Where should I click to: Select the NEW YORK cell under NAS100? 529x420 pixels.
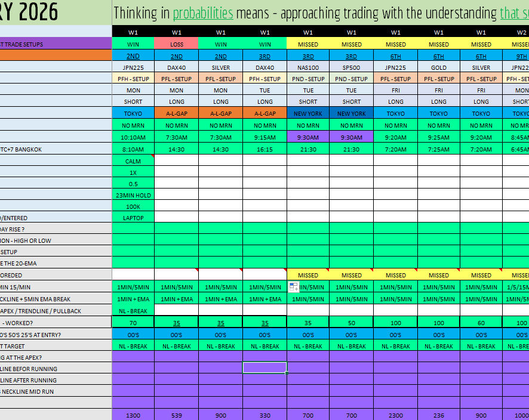tap(308, 113)
